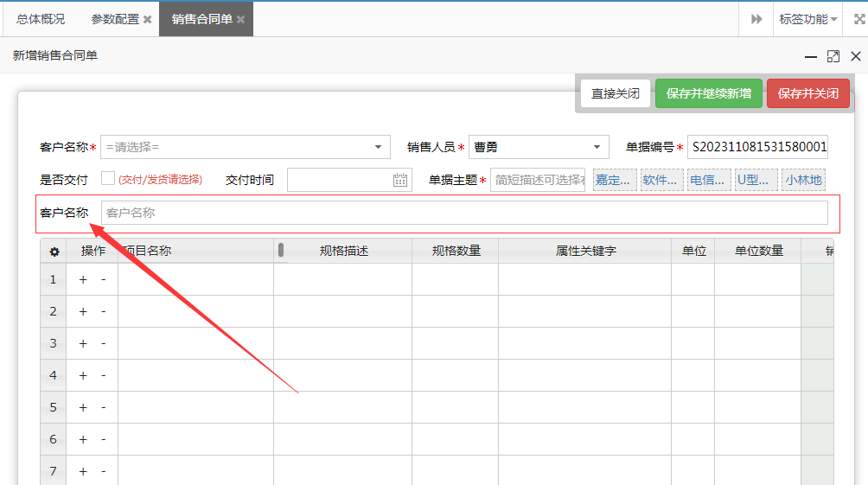Click the 规格描述 column header
Image resolution: width=868 pixels, height=485 pixels.
(x=344, y=252)
